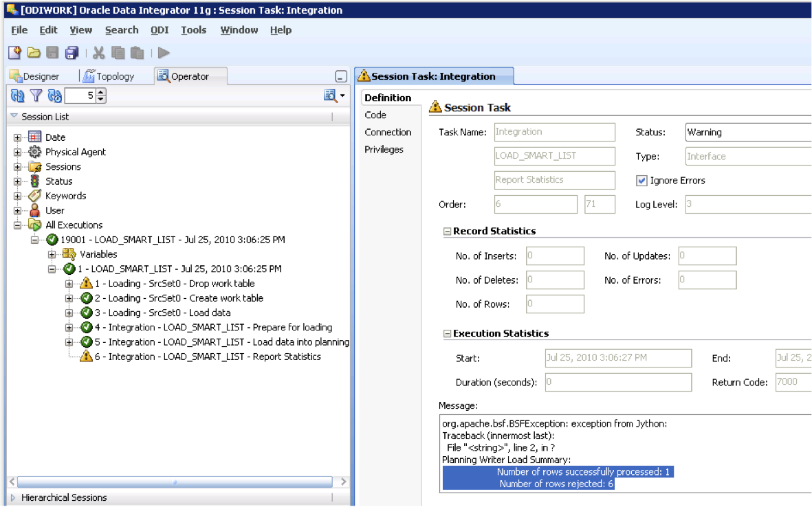
Task: Expand the Date node
Action: (x=18, y=137)
